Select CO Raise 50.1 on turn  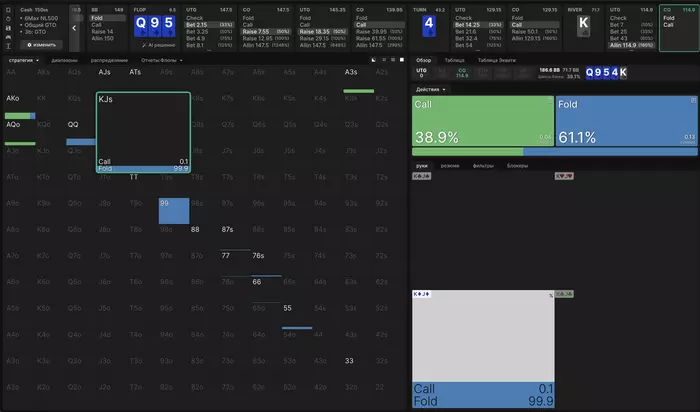point(535,32)
